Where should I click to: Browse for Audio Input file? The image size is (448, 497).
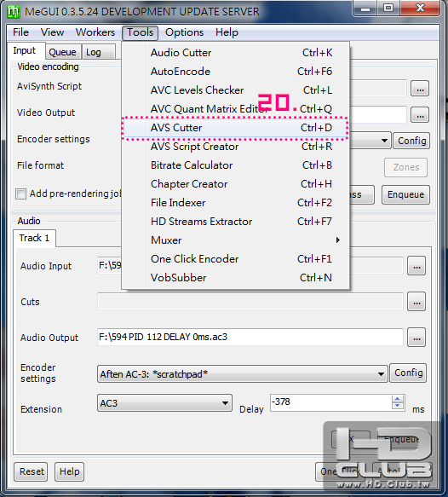[x=416, y=266]
